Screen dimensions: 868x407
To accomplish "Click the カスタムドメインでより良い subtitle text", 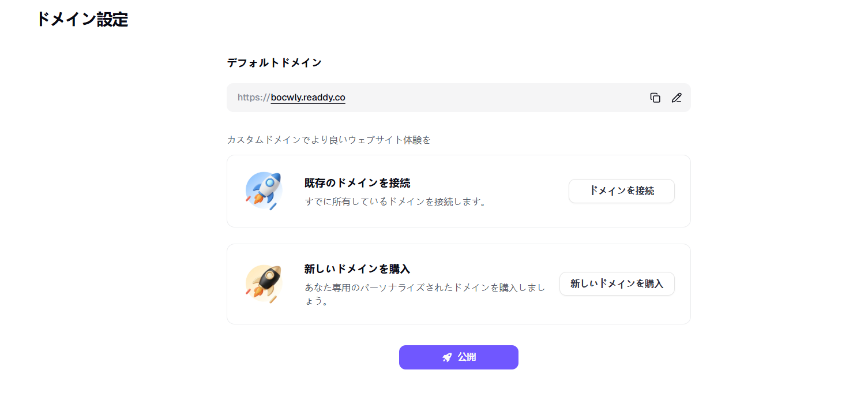I will (x=329, y=140).
